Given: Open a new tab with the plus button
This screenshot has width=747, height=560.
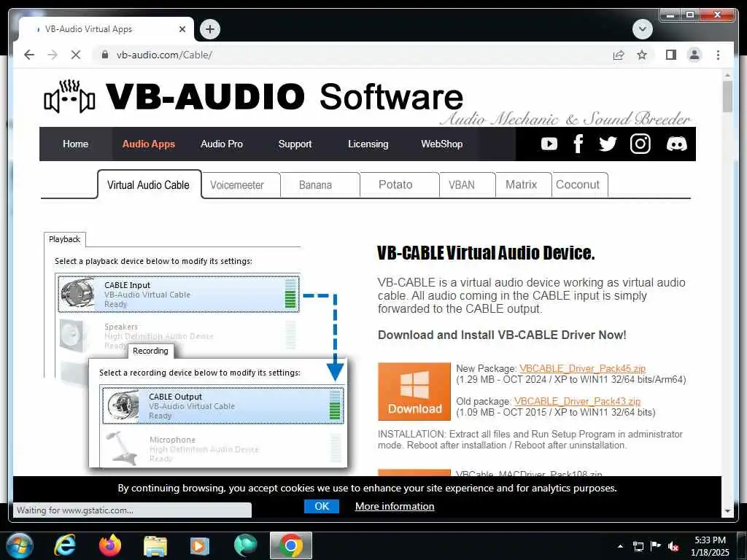Looking at the screenshot, I should (209, 29).
